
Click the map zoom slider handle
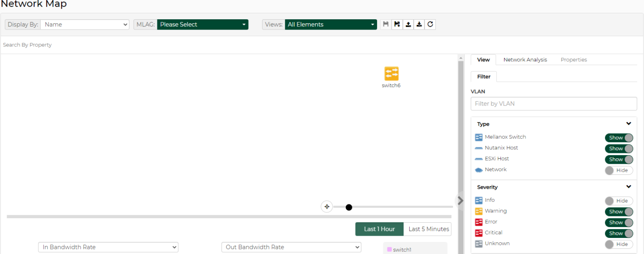[x=349, y=207]
